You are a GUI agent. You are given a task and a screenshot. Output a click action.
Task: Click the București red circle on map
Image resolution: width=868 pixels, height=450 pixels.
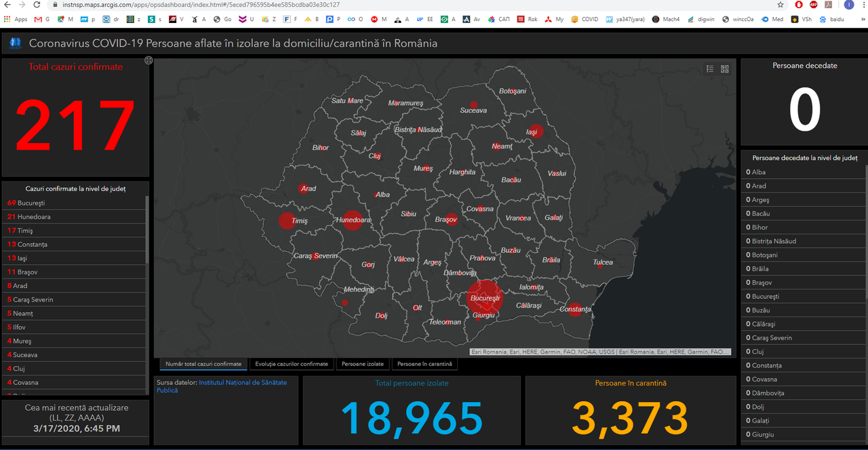point(485,297)
